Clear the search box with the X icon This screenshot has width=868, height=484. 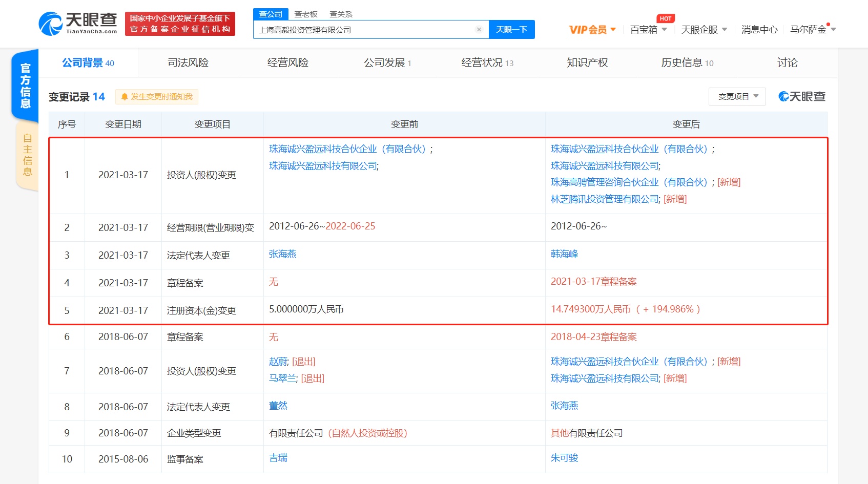click(479, 30)
